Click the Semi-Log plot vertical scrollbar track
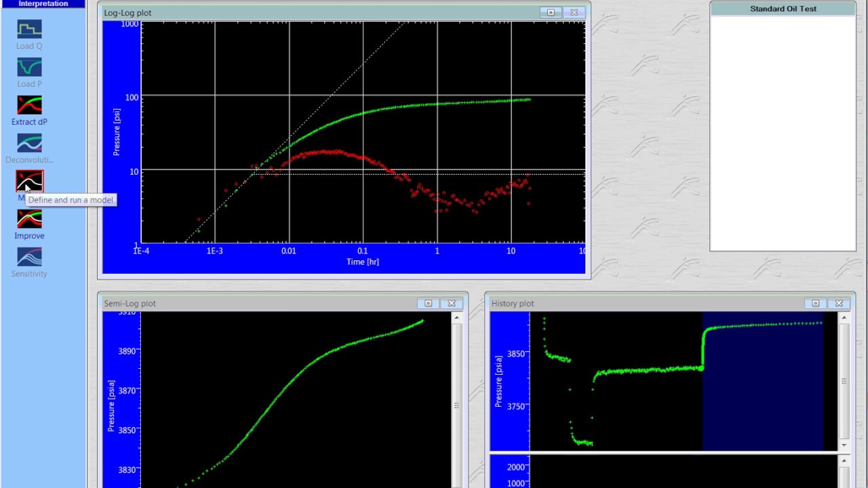Image resolution: width=868 pixels, height=488 pixels. click(x=457, y=405)
